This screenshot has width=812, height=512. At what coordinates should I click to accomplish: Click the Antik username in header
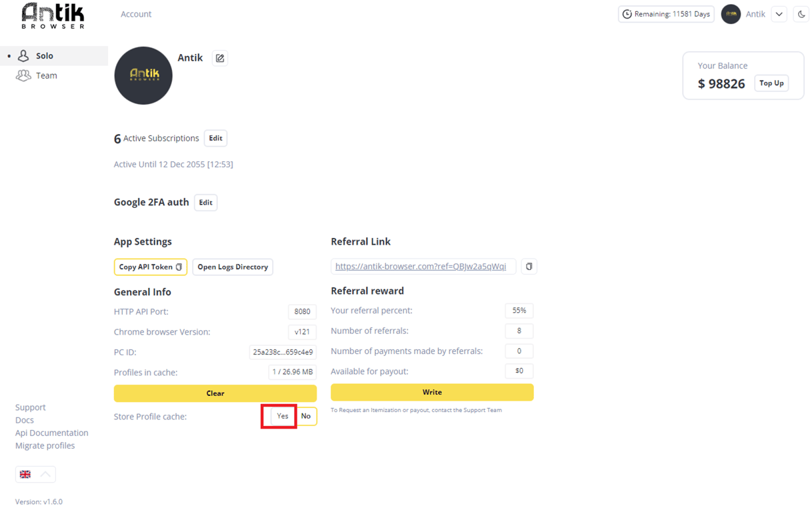755,14
